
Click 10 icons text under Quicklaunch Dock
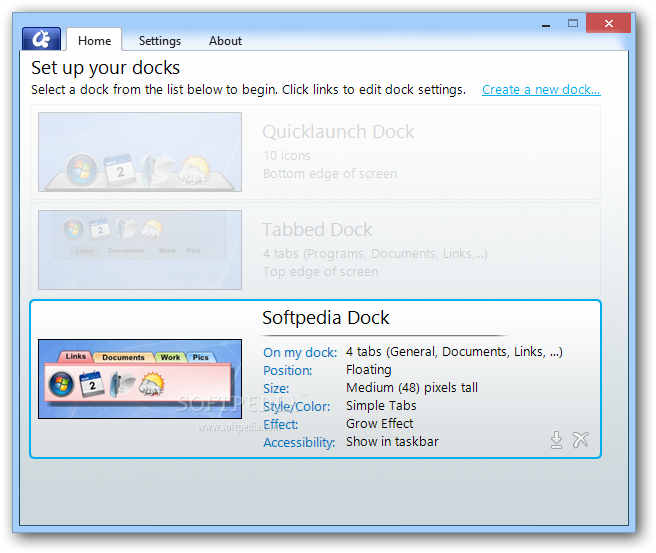287,156
